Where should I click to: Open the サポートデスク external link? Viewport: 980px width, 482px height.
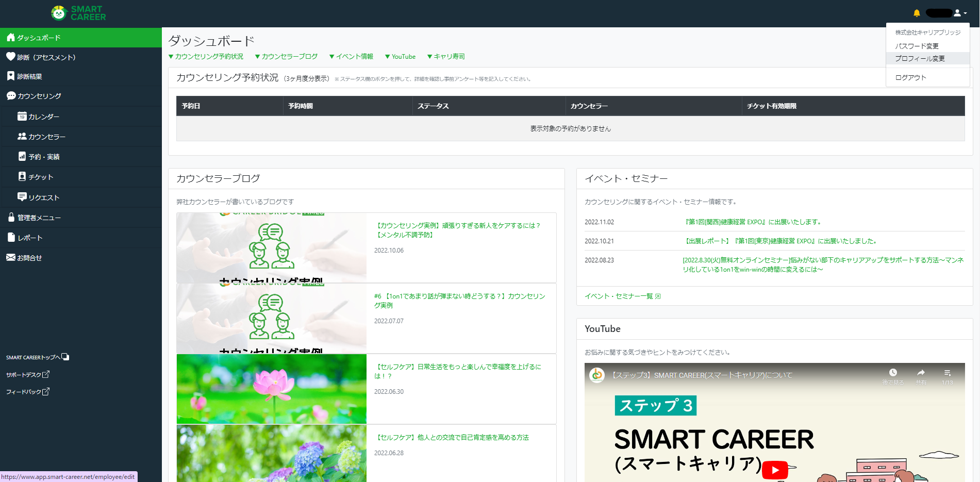coord(28,375)
